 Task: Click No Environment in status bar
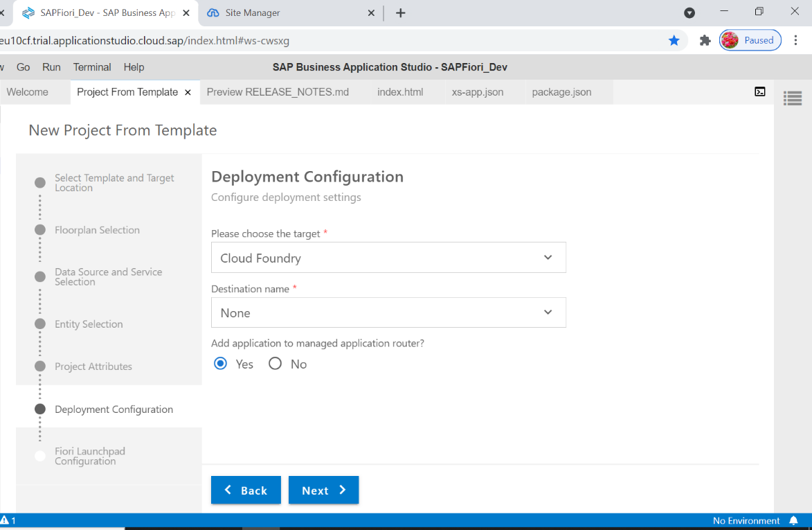[x=746, y=521]
